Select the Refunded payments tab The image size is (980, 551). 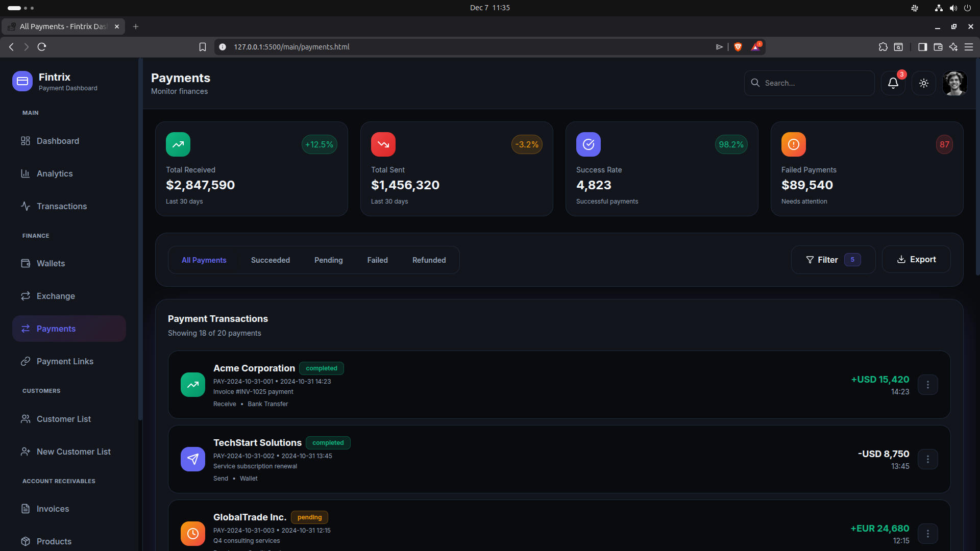(x=428, y=260)
